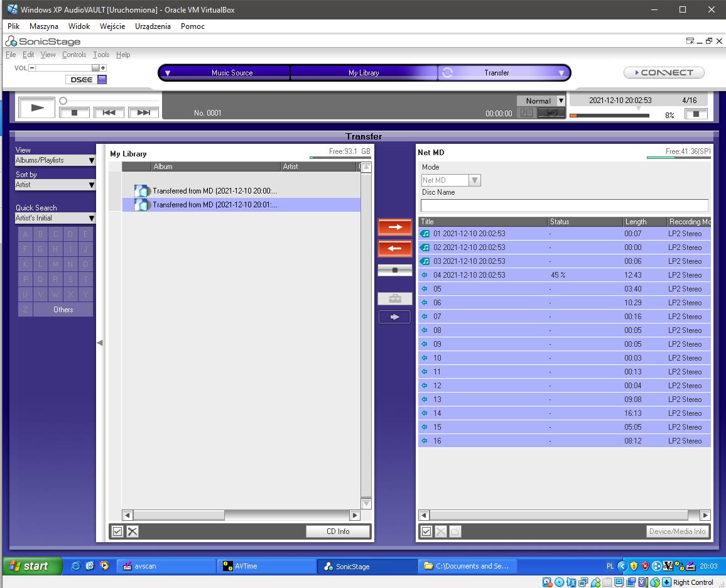Click the Device/Media Info button
Viewport: 726px width, 588px height.
678,531
